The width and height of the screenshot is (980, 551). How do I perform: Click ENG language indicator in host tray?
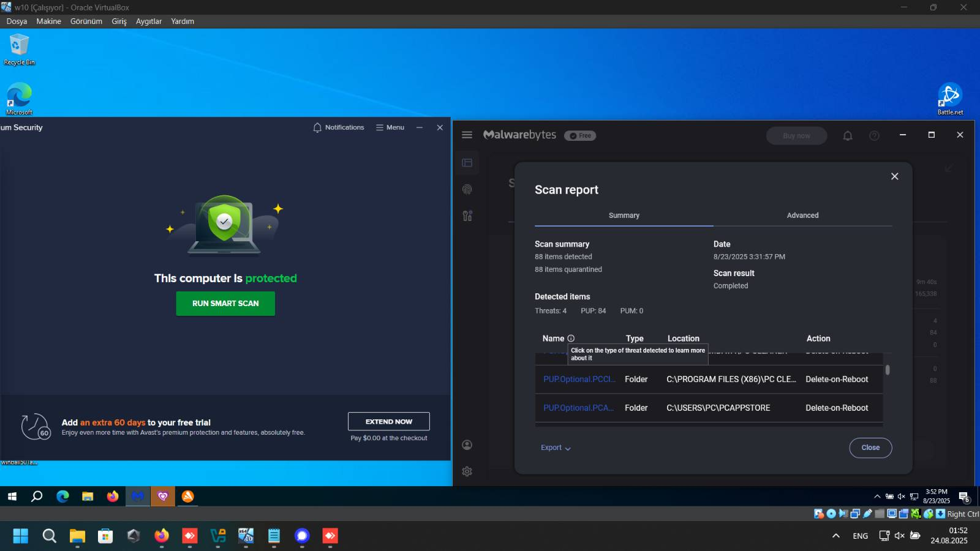click(x=861, y=536)
